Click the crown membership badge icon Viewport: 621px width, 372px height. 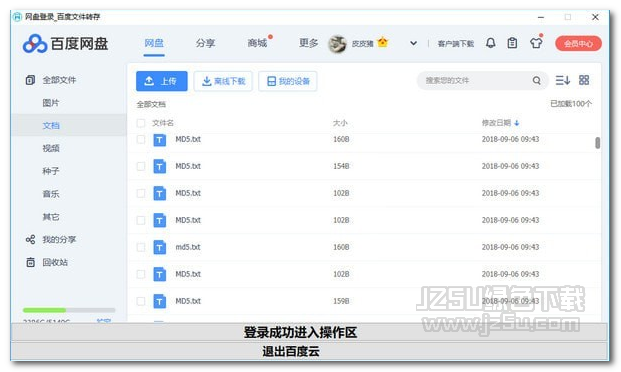[x=383, y=42]
